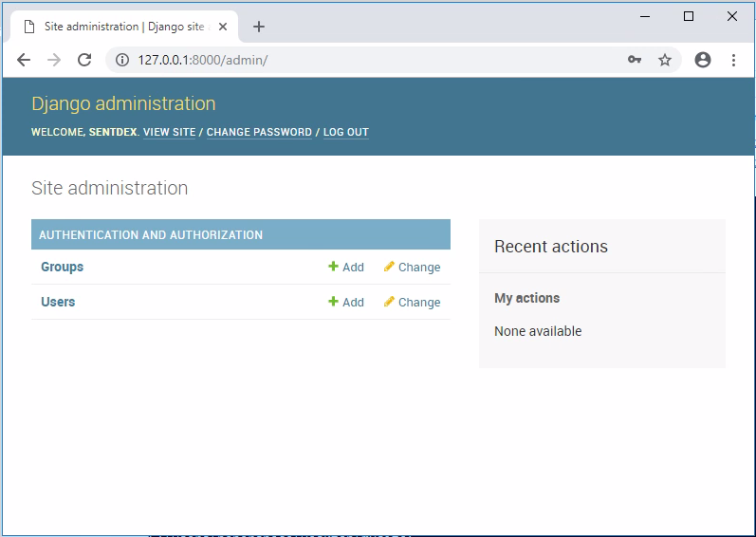Open the saved password key icon

pos(635,60)
